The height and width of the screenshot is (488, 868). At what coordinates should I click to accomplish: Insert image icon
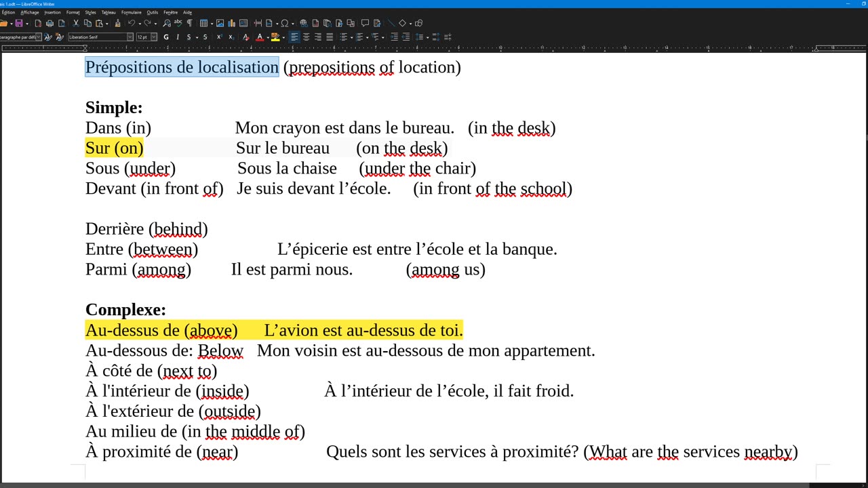click(x=220, y=23)
